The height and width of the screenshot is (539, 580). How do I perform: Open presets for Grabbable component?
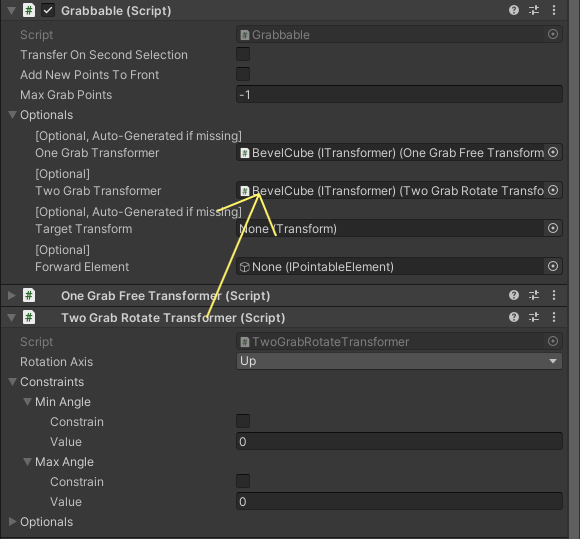(534, 10)
